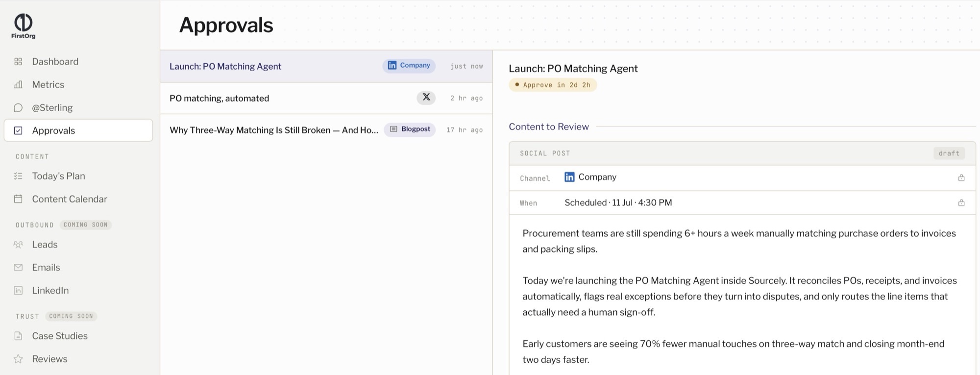Image resolution: width=980 pixels, height=375 pixels.
Task: Click the SOCIAL POST header label
Action: pyautogui.click(x=545, y=153)
